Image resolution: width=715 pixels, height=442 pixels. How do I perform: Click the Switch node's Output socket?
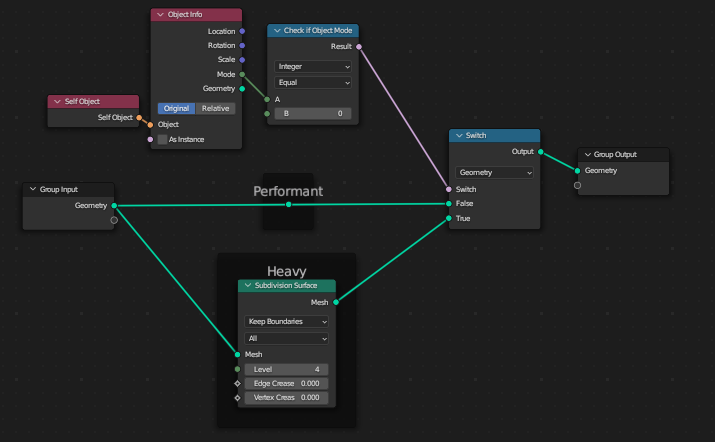tap(541, 152)
